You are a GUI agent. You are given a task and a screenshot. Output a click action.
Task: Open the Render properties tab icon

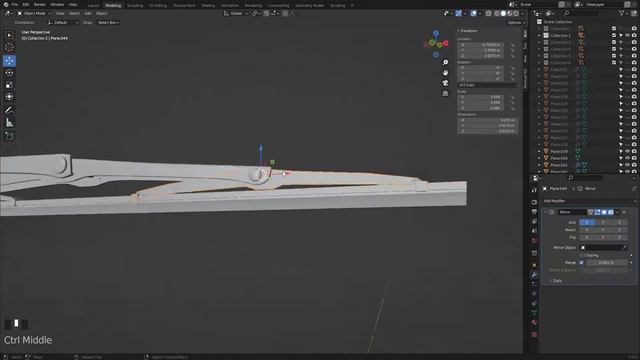pyautogui.click(x=534, y=202)
